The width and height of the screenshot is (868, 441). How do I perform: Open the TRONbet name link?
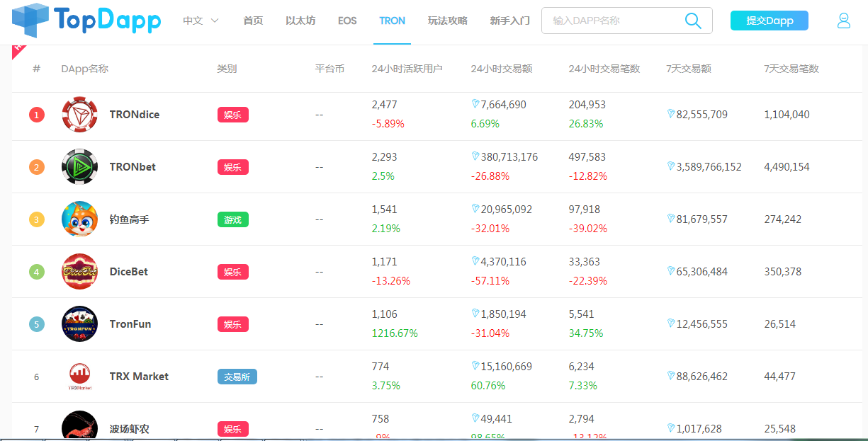tap(133, 167)
